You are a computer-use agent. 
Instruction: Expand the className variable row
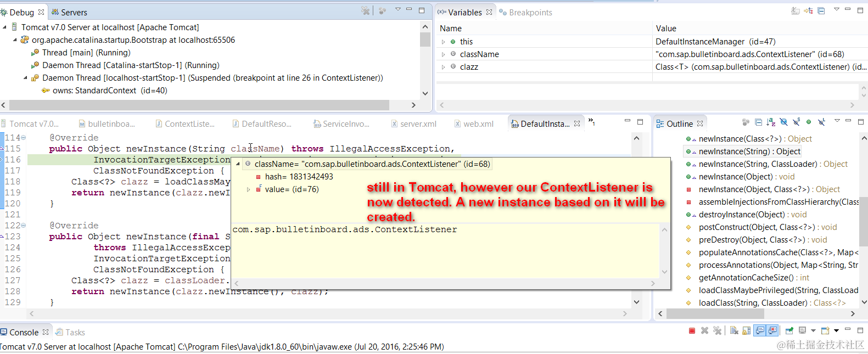pos(444,54)
